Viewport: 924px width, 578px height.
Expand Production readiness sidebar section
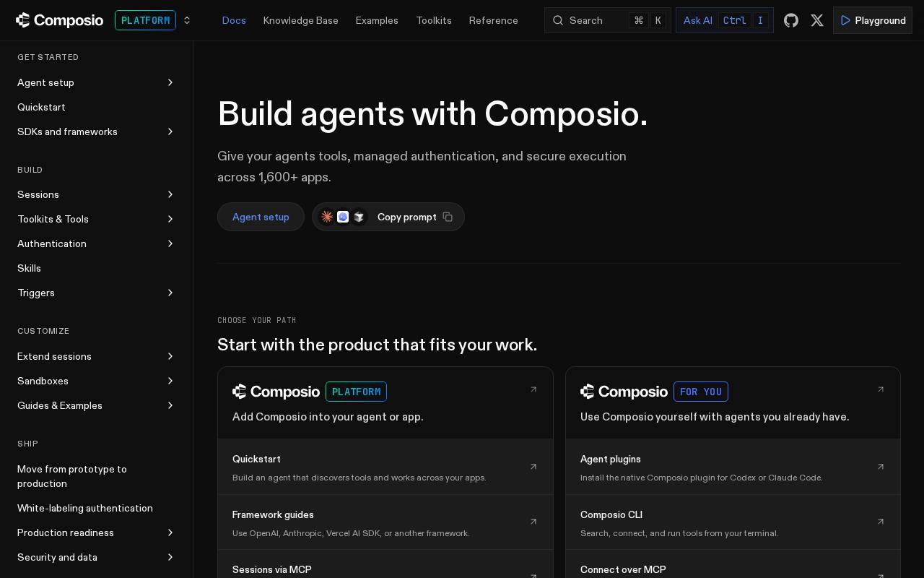(x=170, y=532)
